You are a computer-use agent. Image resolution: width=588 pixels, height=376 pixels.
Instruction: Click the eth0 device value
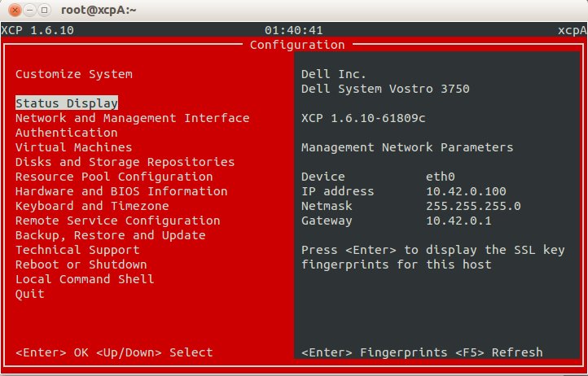[441, 176]
